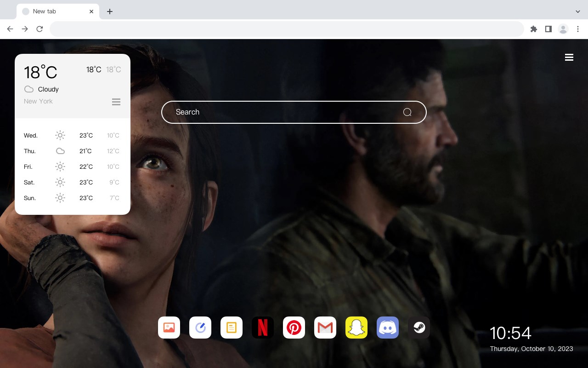Open the Pinterest shortcut
This screenshot has height=368, width=588.
(x=294, y=328)
